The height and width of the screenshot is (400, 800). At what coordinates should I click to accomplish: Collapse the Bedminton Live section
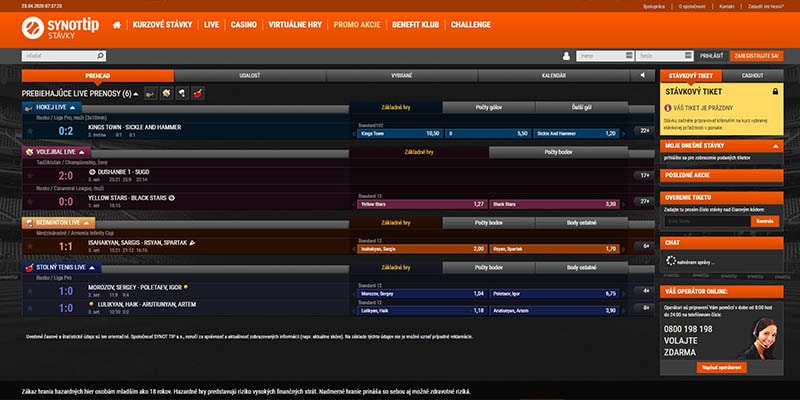tap(86, 223)
